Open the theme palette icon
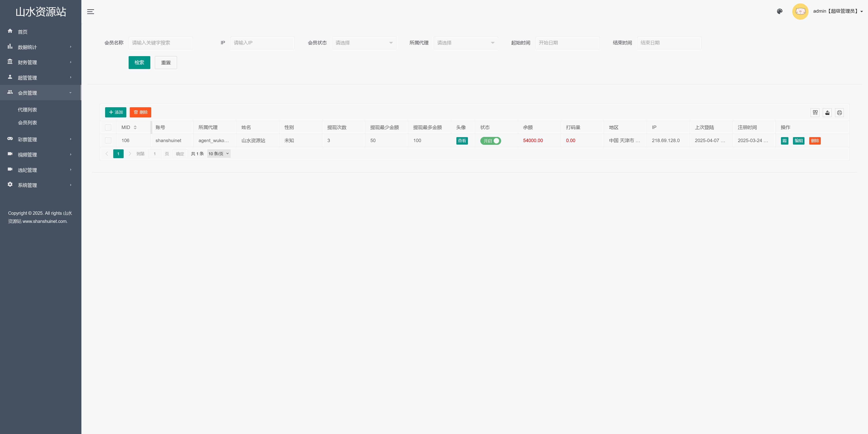This screenshot has width=868, height=434. [x=779, y=12]
